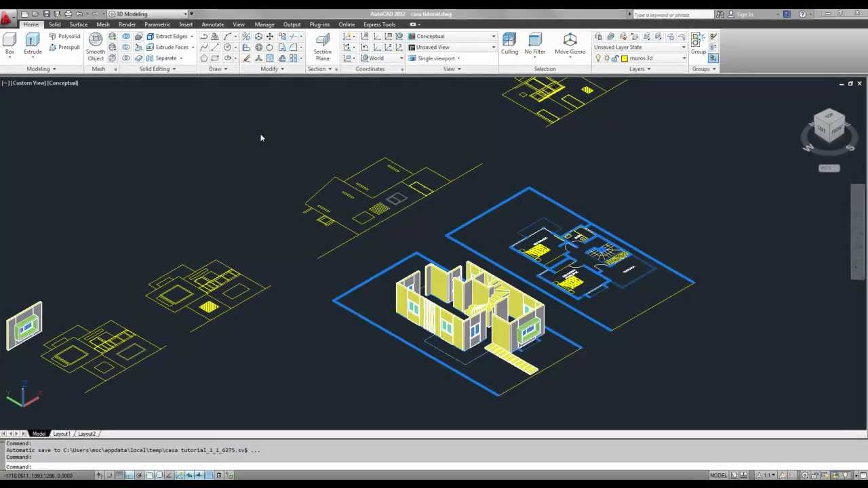This screenshot has height=488, width=868.
Task: Click the WCS label under the ViewCube
Action: coord(829,168)
